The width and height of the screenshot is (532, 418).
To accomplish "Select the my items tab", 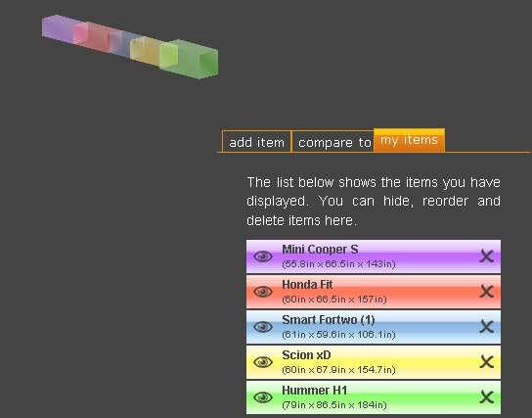I will pyautogui.click(x=409, y=140).
